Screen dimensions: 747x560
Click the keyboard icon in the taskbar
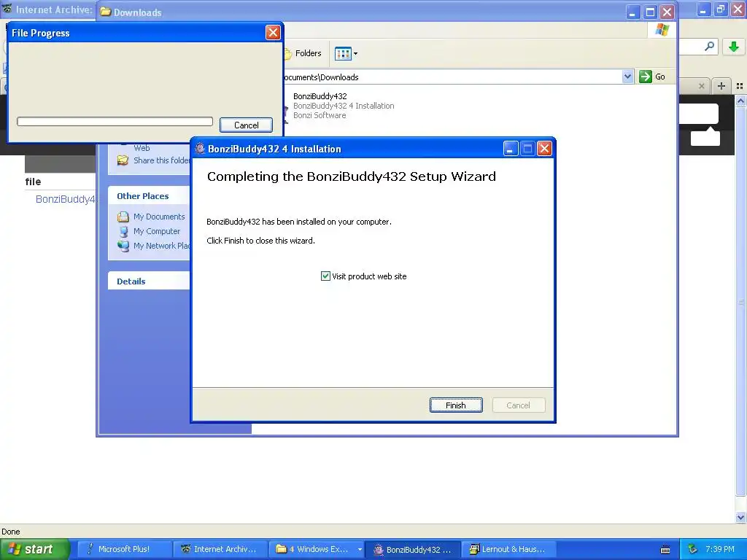pyautogui.click(x=665, y=550)
